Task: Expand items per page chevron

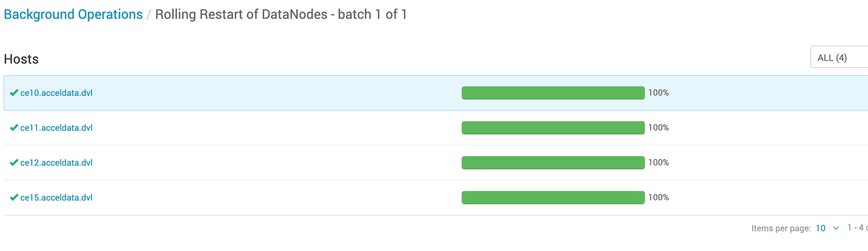Action: click(836, 228)
